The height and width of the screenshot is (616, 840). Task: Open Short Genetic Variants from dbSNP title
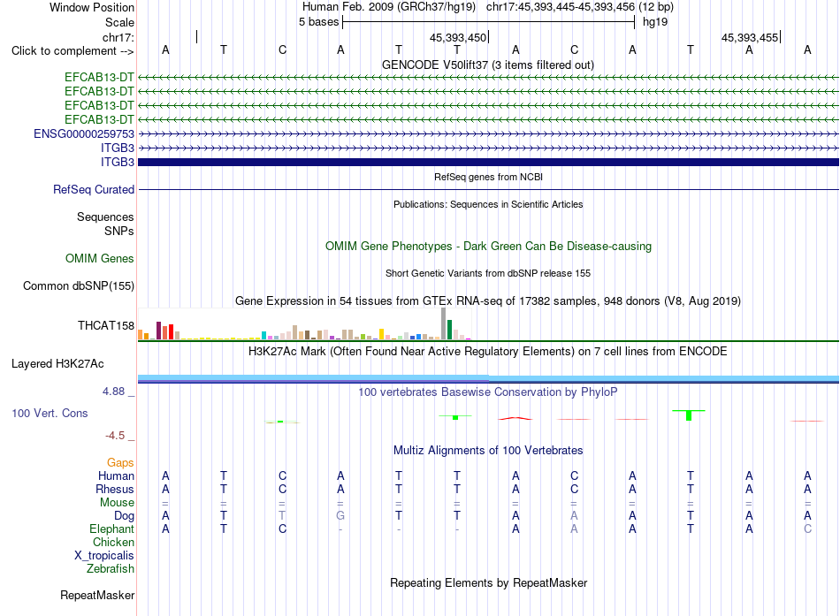(x=488, y=273)
